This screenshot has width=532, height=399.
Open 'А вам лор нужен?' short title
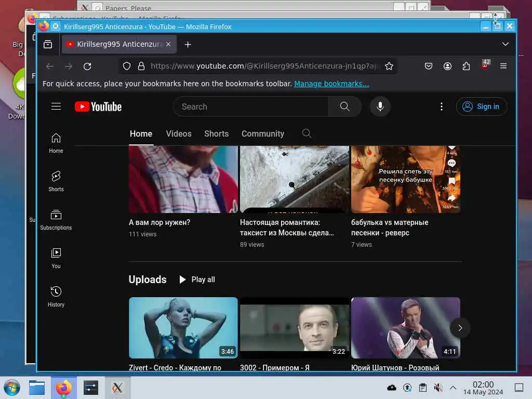coord(159,222)
